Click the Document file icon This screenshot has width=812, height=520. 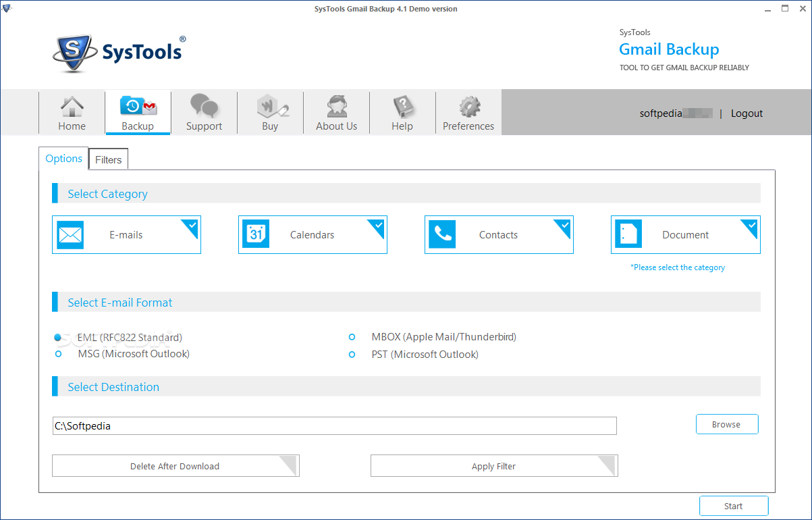click(x=628, y=235)
